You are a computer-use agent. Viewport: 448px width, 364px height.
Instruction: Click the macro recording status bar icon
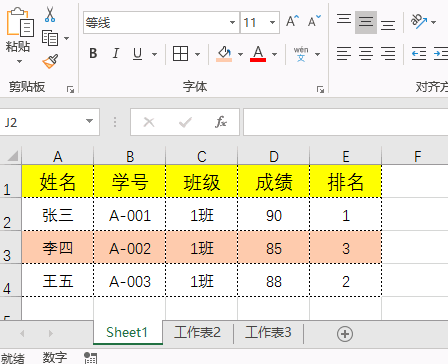(90, 358)
